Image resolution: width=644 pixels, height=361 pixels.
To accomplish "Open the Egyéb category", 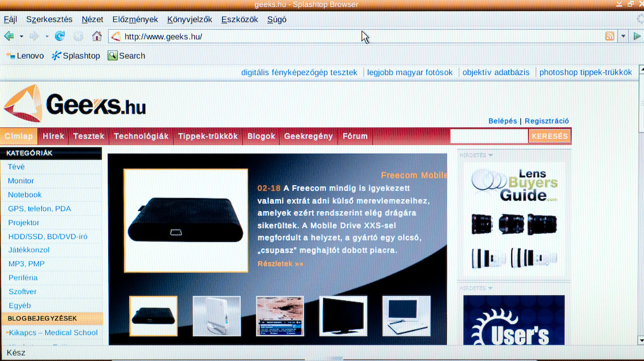I will (20, 306).
